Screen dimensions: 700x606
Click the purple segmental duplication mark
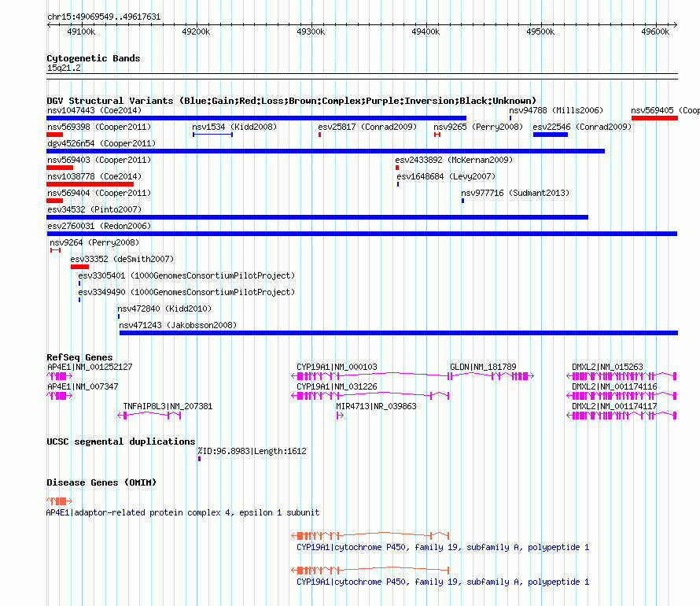(199, 459)
